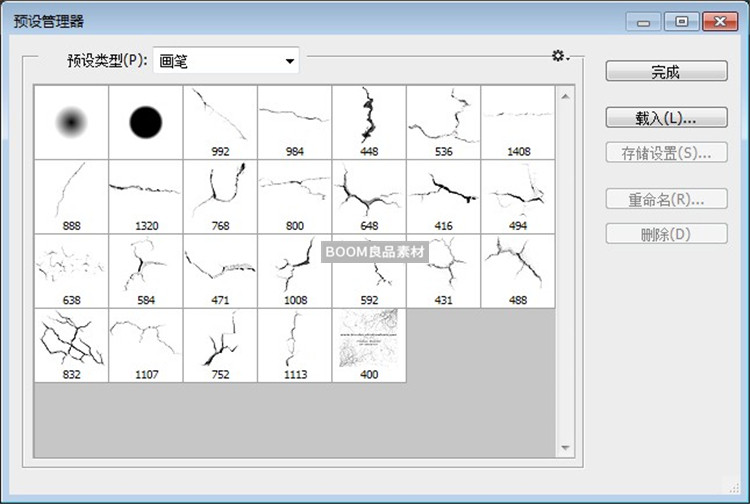Choose the crack brush labeled 638
This screenshot has height=504, width=750.
[71, 271]
